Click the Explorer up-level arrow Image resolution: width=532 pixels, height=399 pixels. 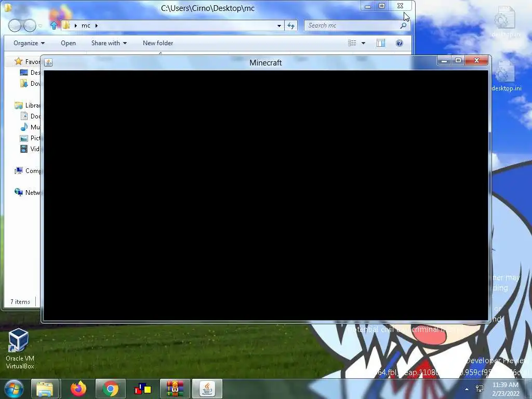[x=54, y=25]
